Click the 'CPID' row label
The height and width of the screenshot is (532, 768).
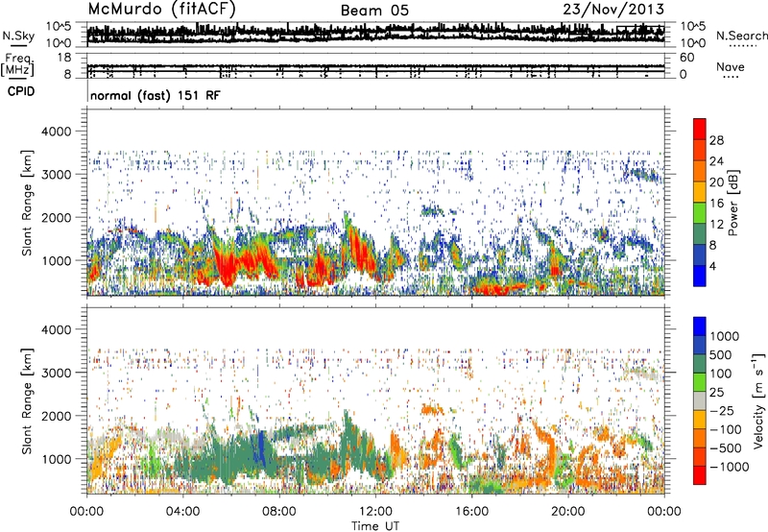point(21,91)
